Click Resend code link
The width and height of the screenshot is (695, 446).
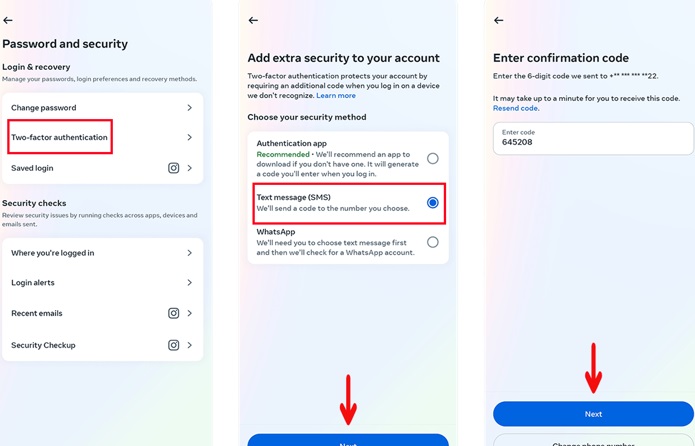515,108
